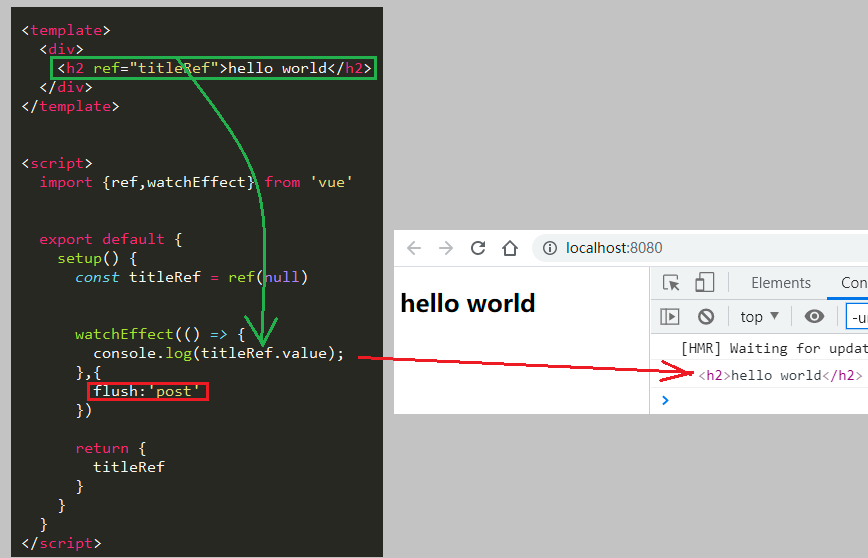Click the export default line
Screen dimensions: 868x558
pyautogui.click(x=111, y=239)
